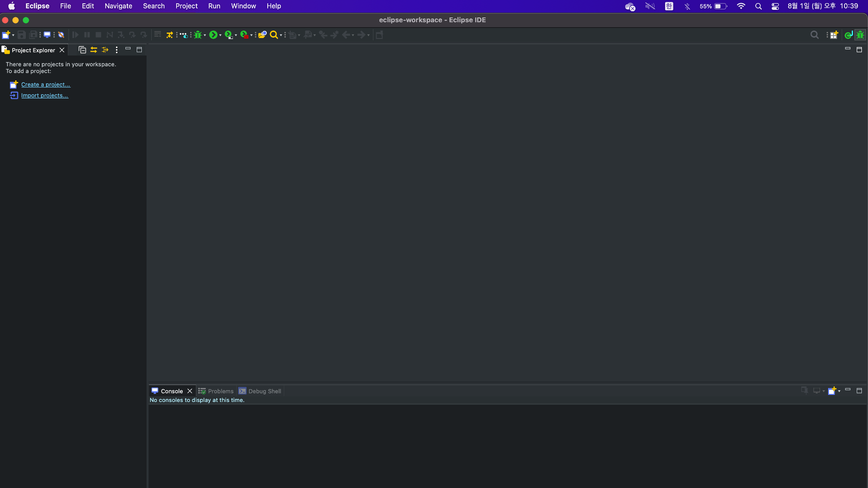Viewport: 868px width, 488px height.
Task: Click the Open Perspective icon
Action: (834, 35)
